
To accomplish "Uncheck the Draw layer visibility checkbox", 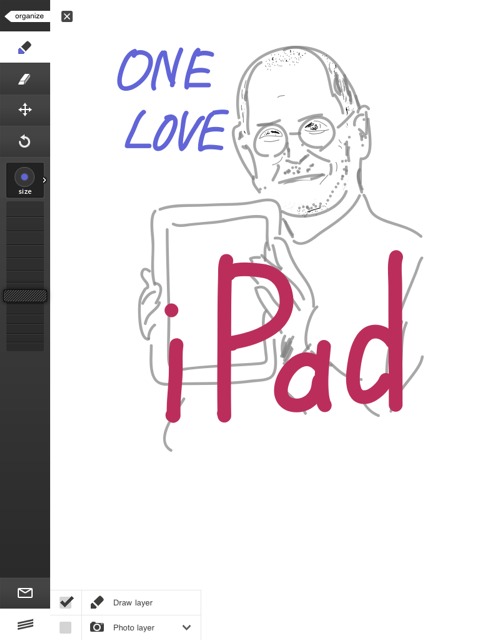I will click(66, 602).
